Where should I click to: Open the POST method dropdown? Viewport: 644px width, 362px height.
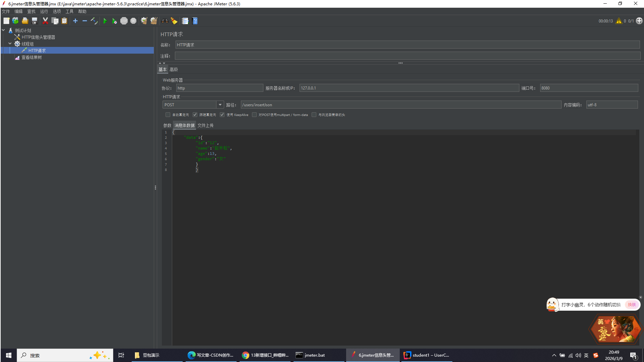point(220,105)
